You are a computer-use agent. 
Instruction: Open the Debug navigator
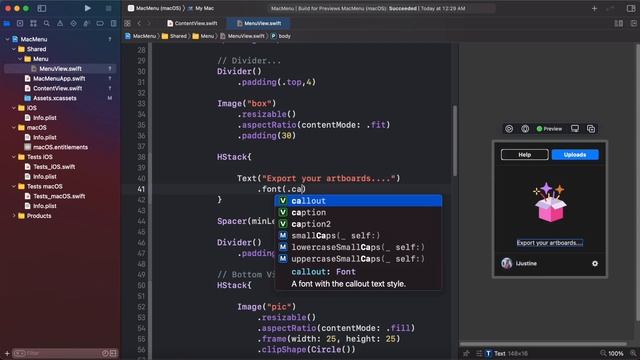pos(87,24)
